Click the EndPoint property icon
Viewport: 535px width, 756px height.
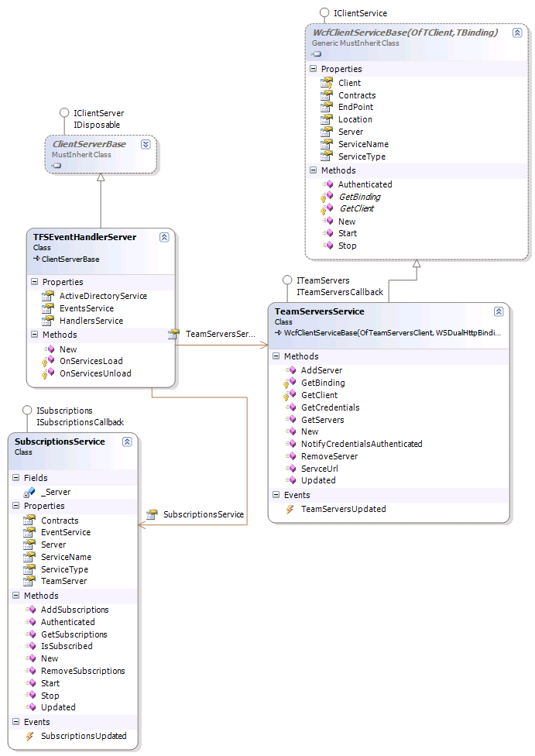(326, 107)
